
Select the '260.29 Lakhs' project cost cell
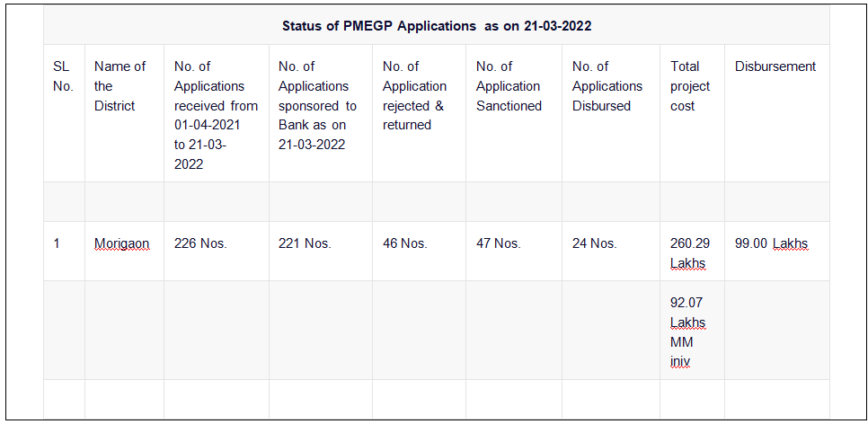pos(693,251)
